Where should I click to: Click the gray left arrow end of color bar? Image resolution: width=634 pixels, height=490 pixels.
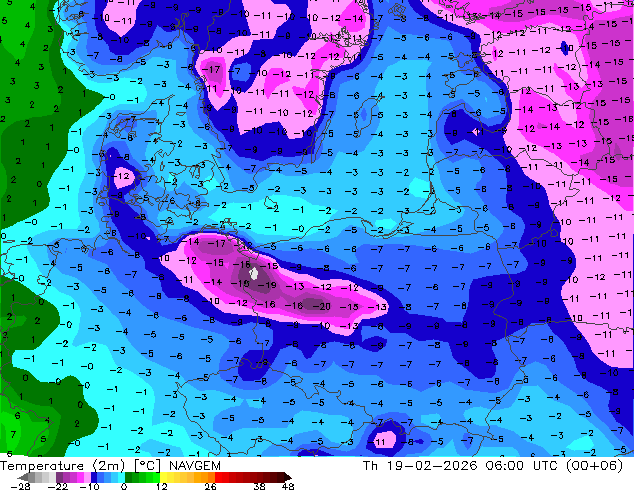pos(23,477)
